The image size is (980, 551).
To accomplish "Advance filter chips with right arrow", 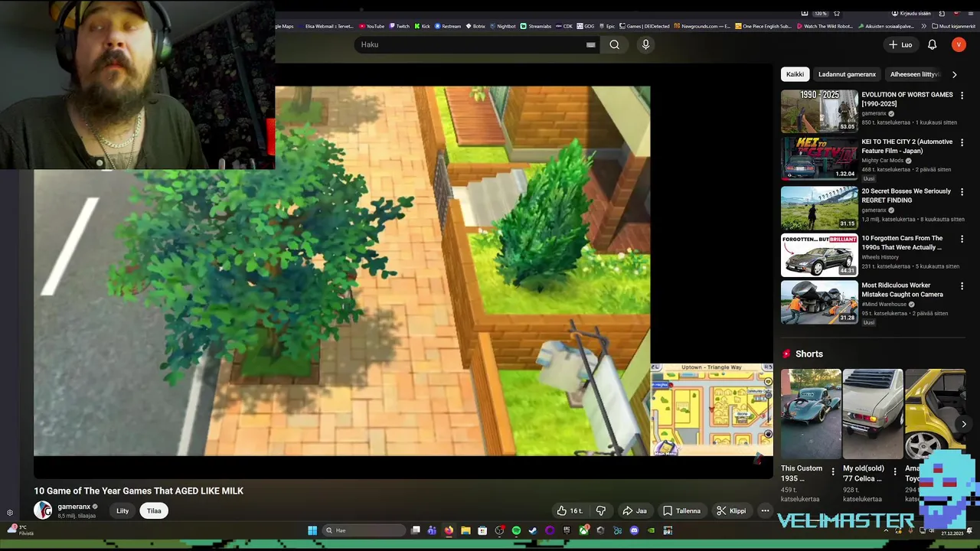I will 954,74.
